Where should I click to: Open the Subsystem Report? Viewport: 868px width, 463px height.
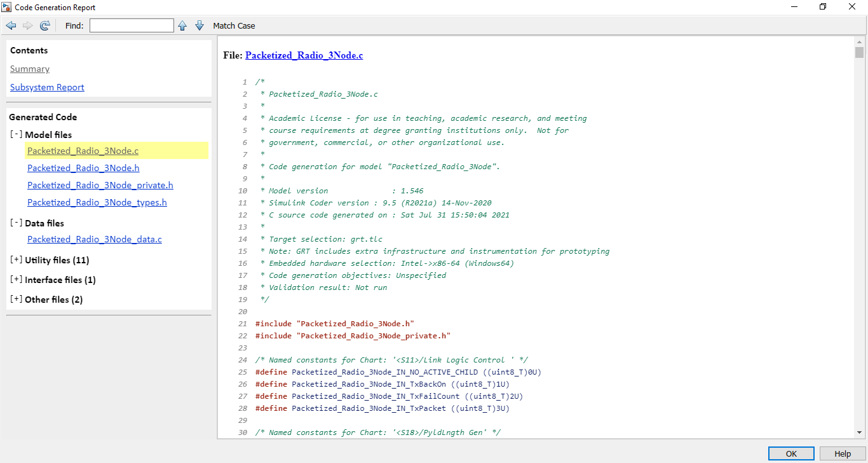click(47, 86)
